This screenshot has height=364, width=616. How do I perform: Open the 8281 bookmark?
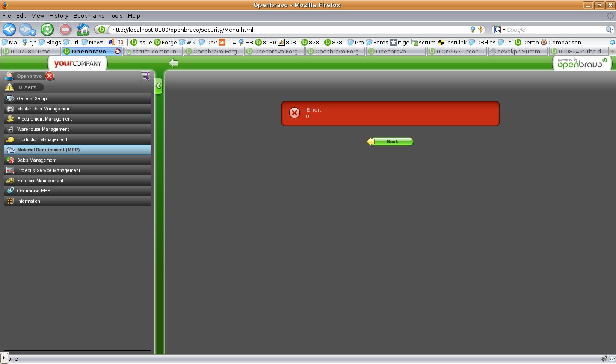click(312, 42)
